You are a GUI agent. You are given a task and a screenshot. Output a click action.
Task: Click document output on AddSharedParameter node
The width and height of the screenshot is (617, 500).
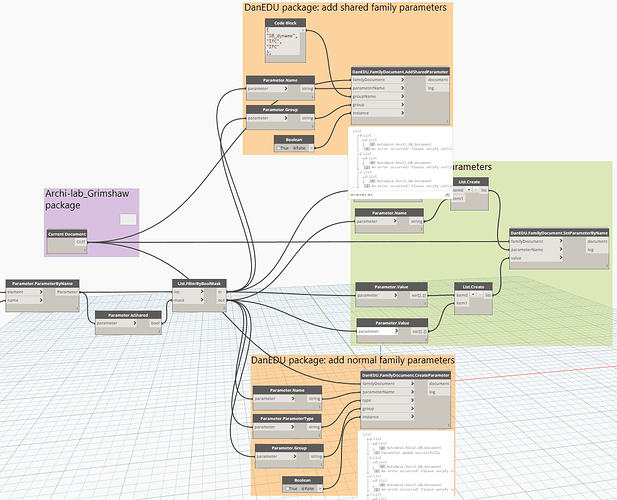(x=438, y=80)
